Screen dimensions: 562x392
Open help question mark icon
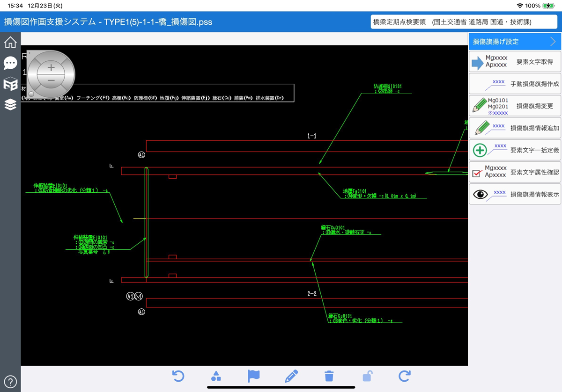[10, 381]
